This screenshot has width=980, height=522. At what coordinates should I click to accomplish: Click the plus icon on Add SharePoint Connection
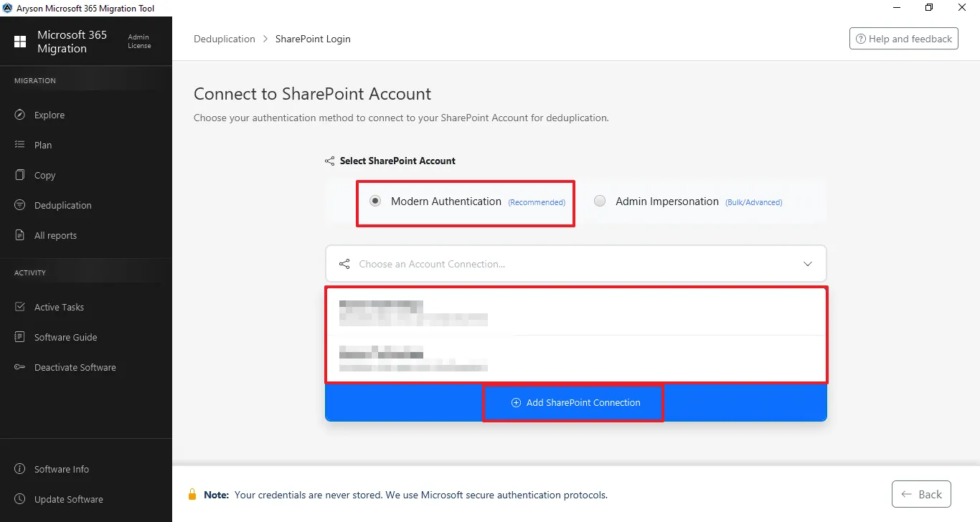[516, 403]
